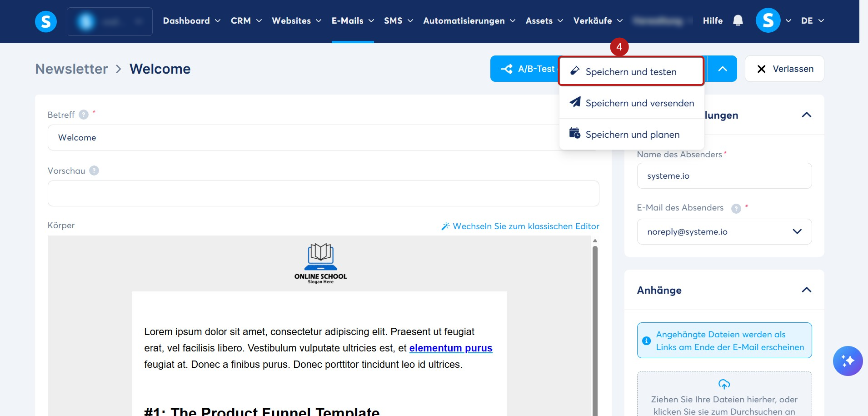Click the Vorschau help question mark
Screen dimensions: 868x416
[x=94, y=170]
